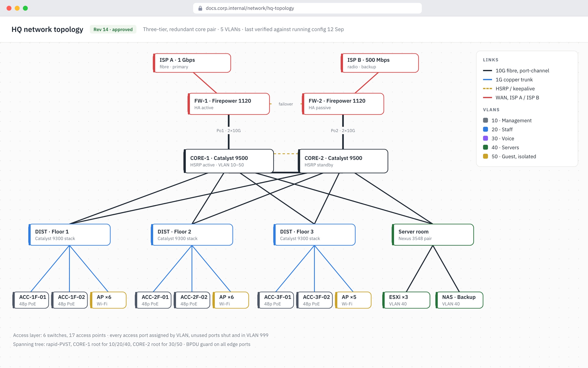Click the 'failover' link label
588x368 pixels.
tap(286, 104)
